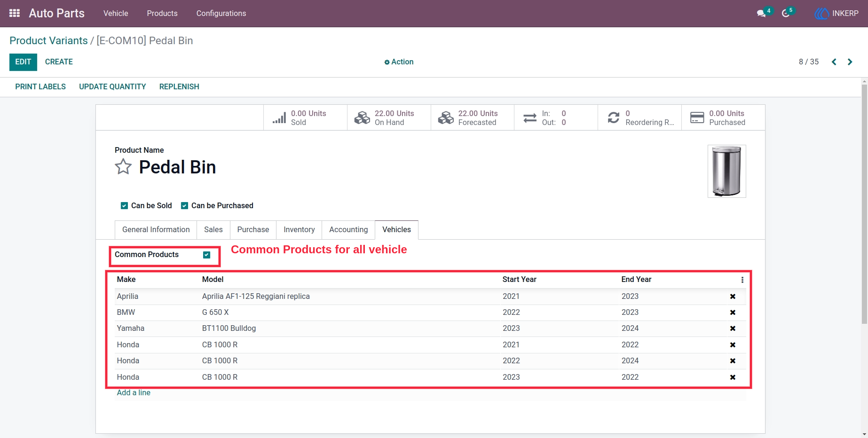
Task: Open the apps grid menu icon
Action: click(x=15, y=13)
